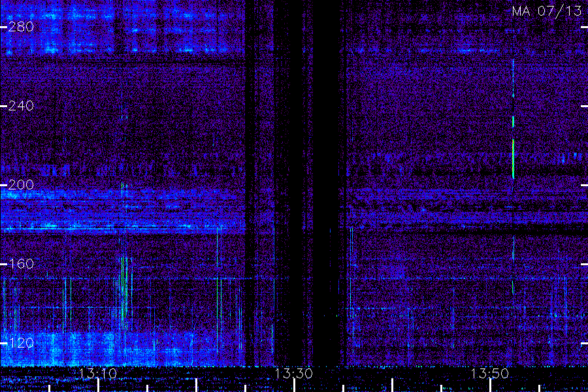Image resolution: width=588 pixels, height=392 pixels.
Task: Click the 13:50 time axis label
Action: point(490,374)
